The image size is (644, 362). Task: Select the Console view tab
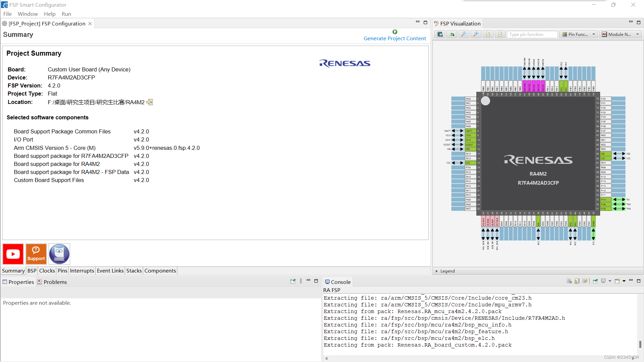[338, 282]
